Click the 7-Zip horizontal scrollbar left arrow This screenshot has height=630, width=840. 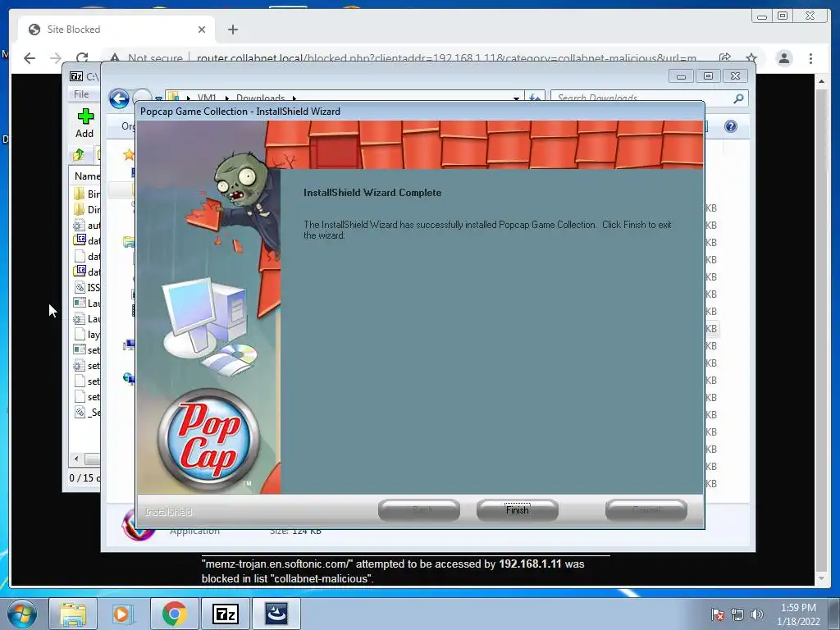tap(76, 459)
